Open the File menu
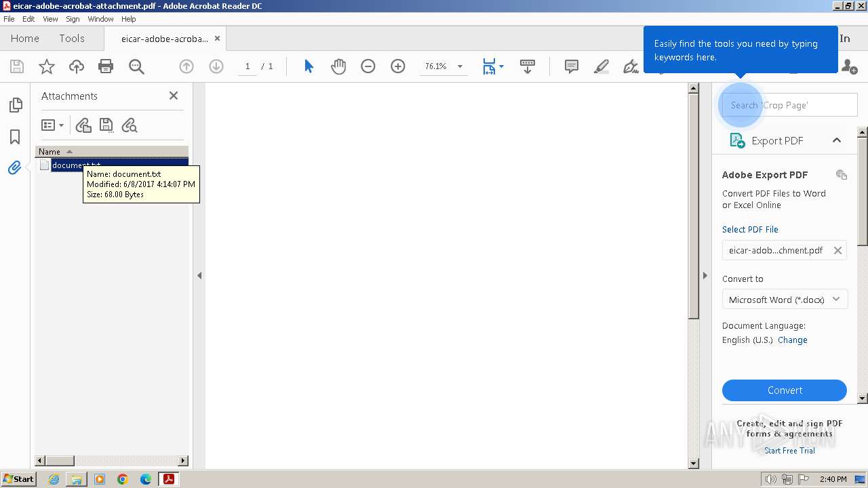 (x=9, y=19)
